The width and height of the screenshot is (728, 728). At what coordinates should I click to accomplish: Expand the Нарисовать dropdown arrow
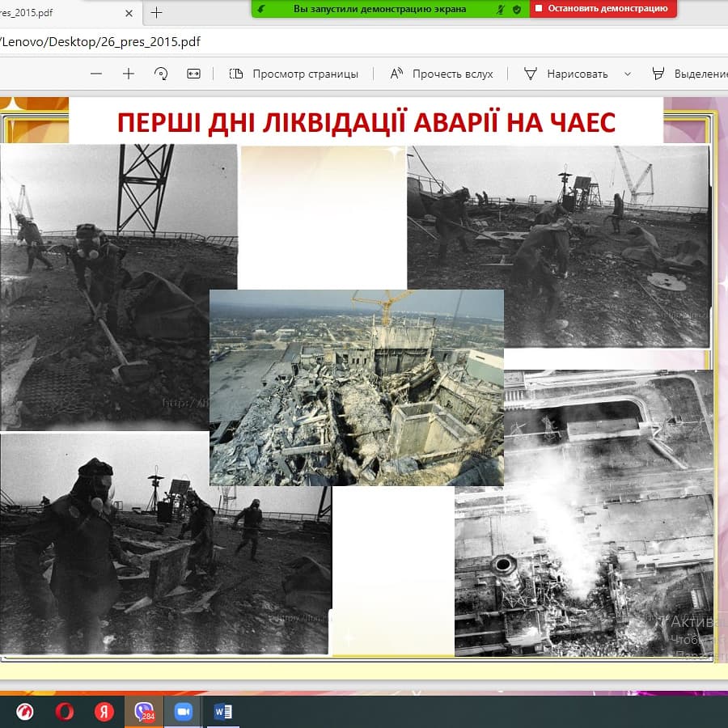coord(627,74)
